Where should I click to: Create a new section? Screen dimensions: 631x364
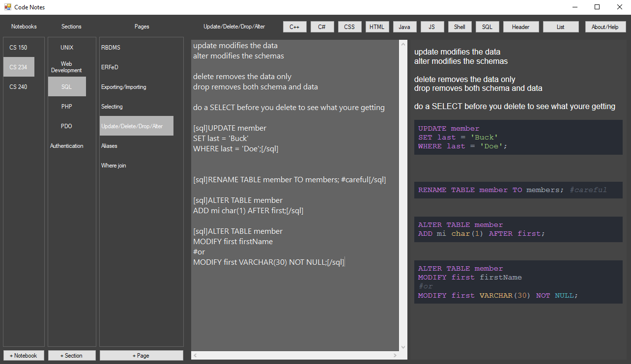tap(71, 355)
